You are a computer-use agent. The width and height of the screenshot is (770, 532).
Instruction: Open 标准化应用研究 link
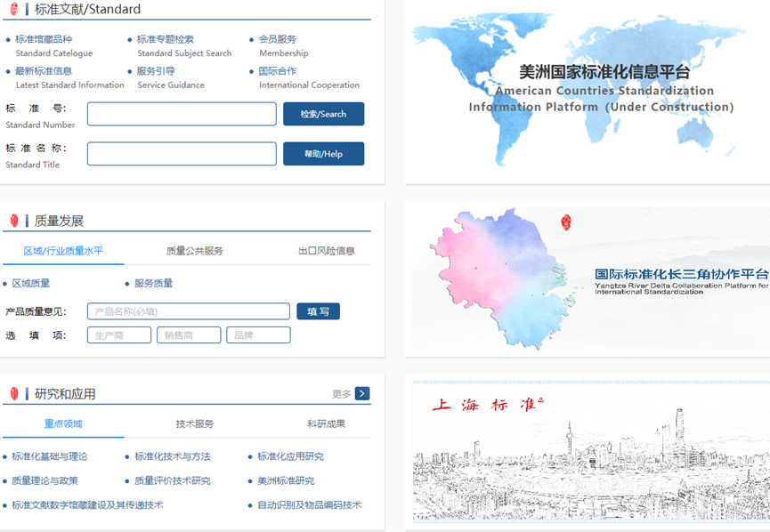pyautogui.click(x=291, y=456)
